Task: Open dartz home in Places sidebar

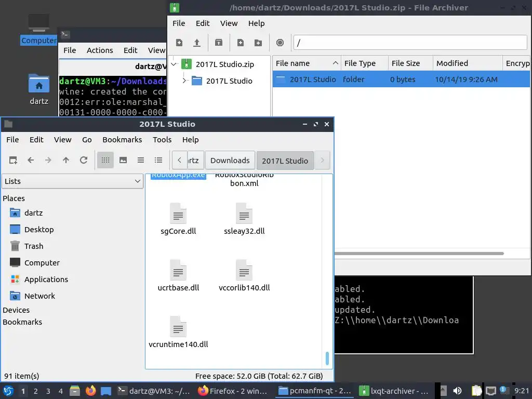Action: 34,212
